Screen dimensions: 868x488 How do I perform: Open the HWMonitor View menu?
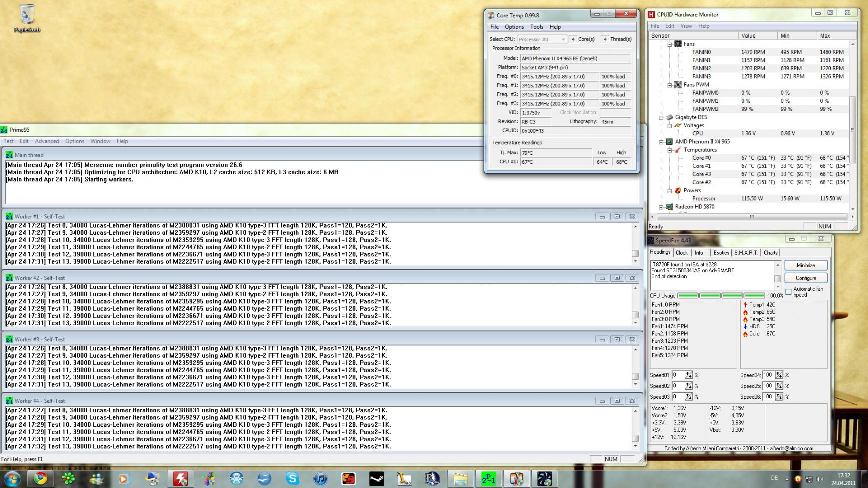[686, 26]
